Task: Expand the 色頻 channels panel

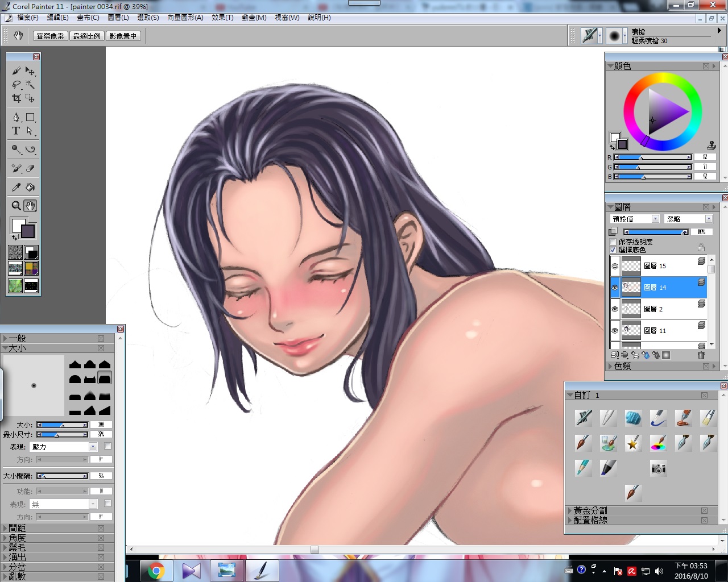Action: click(x=610, y=367)
